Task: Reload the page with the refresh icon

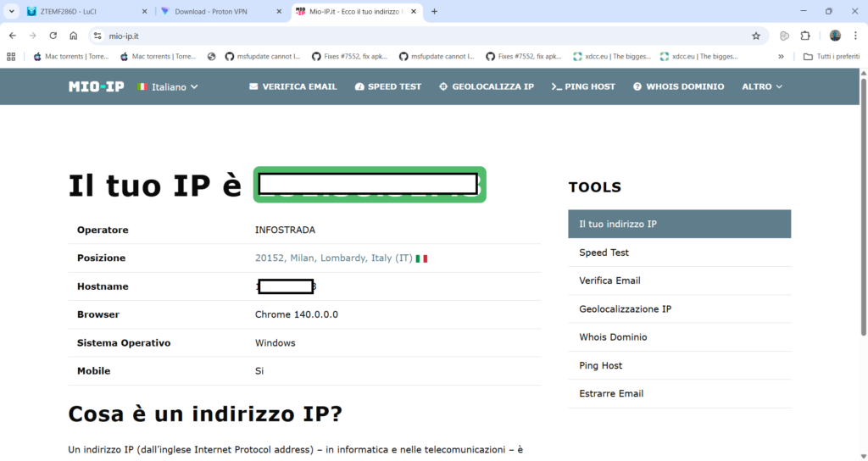Action: 53,36
